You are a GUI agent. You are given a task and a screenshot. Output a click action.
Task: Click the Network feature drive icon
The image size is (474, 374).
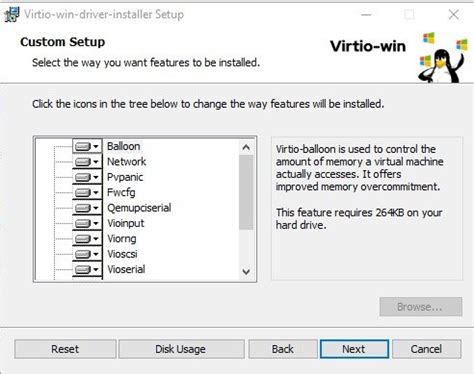(83, 162)
